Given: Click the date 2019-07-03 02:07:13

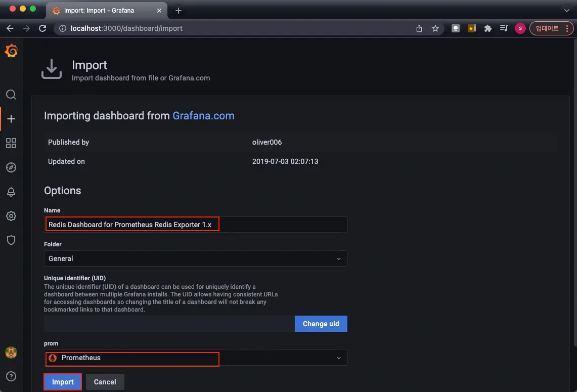Looking at the screenshot, I should pos(285,161).
